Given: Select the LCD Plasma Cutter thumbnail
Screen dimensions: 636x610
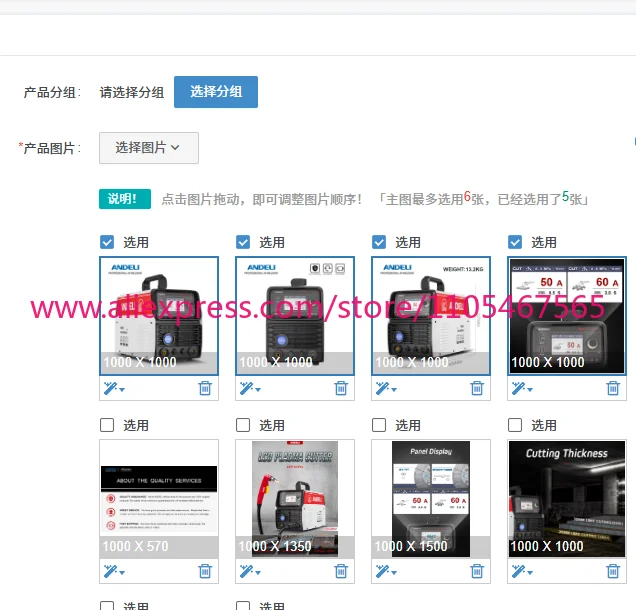Looking at the screenshot, I should pyautogui.click(x=295, y=499).
